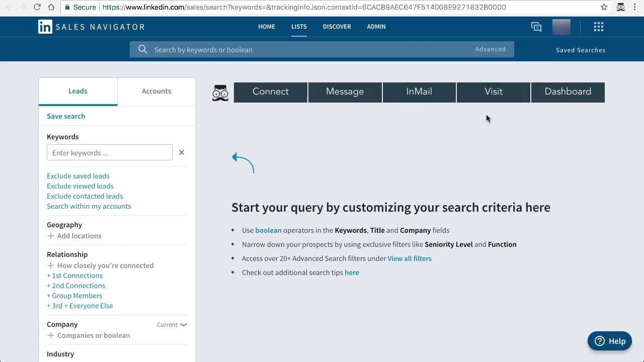Click Exclude saved leads
Screen dimensions: 644x362
click(78, 176)
